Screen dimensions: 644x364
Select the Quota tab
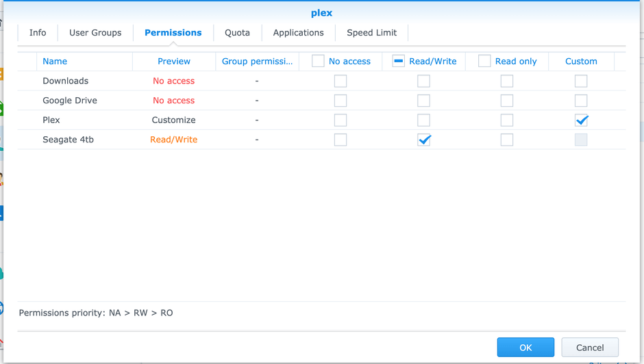(x=237, y=33)
